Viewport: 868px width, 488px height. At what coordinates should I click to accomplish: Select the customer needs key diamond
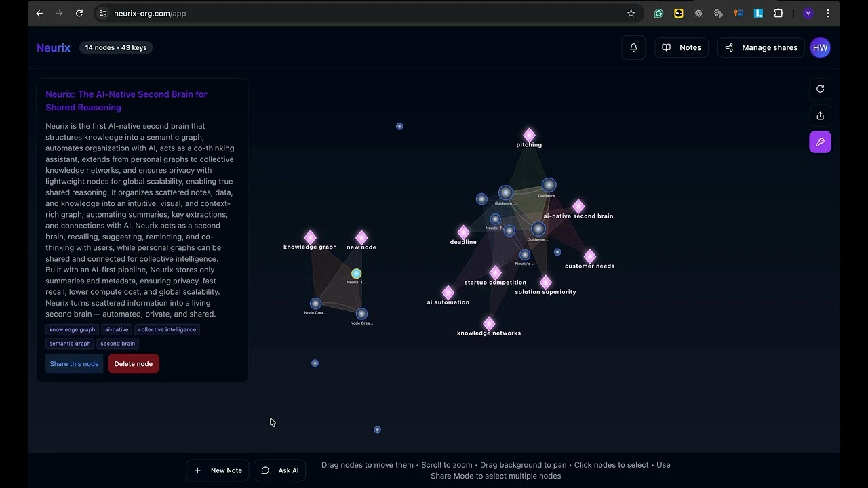[589, 256]
